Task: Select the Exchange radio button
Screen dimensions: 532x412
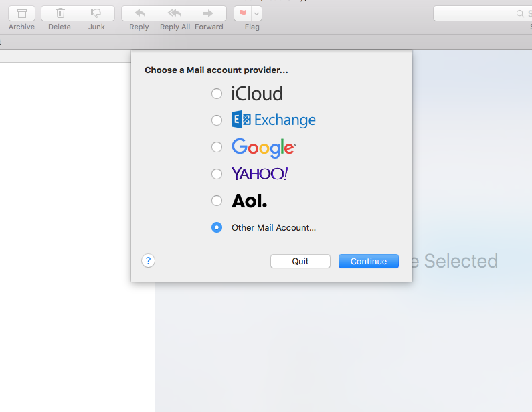Action: [217, 120]
